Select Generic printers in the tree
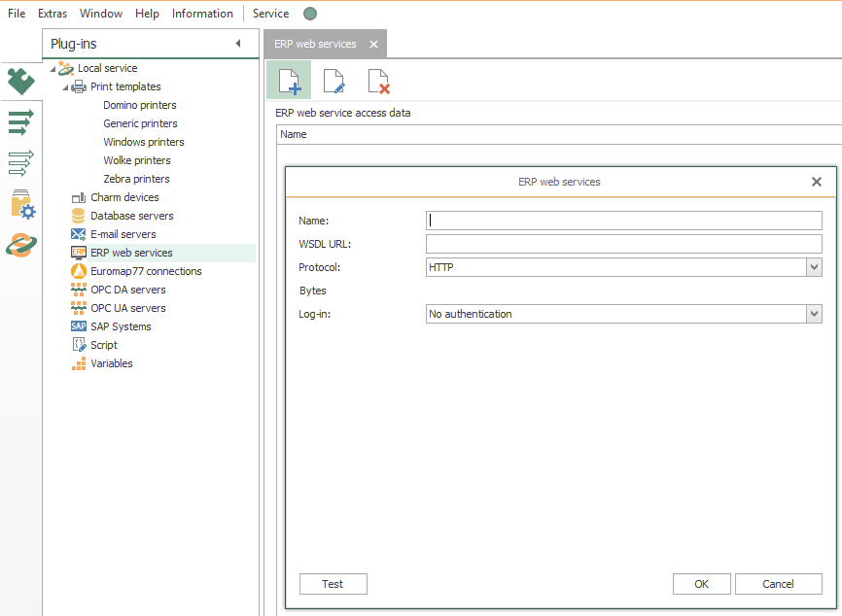 (x=140, y=123)
